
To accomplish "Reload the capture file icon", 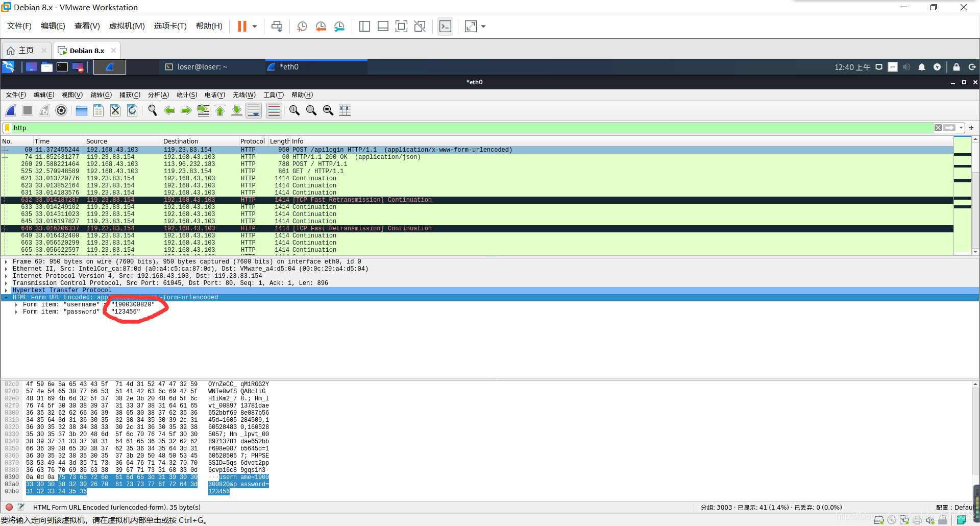I will [x=132, y=110].
